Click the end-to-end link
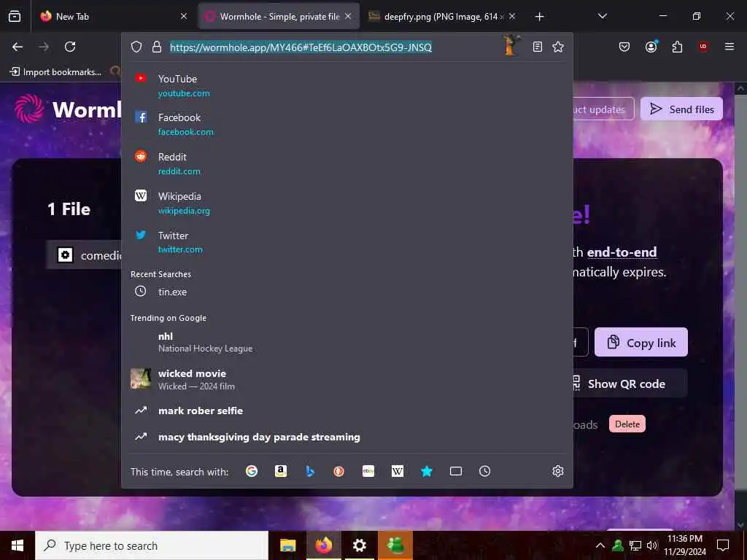The width and height of the screenshot is (747, 560). click(622, 252)
